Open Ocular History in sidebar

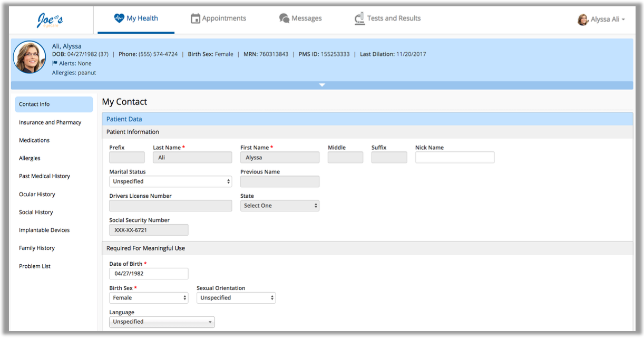[x=37, y=194]
